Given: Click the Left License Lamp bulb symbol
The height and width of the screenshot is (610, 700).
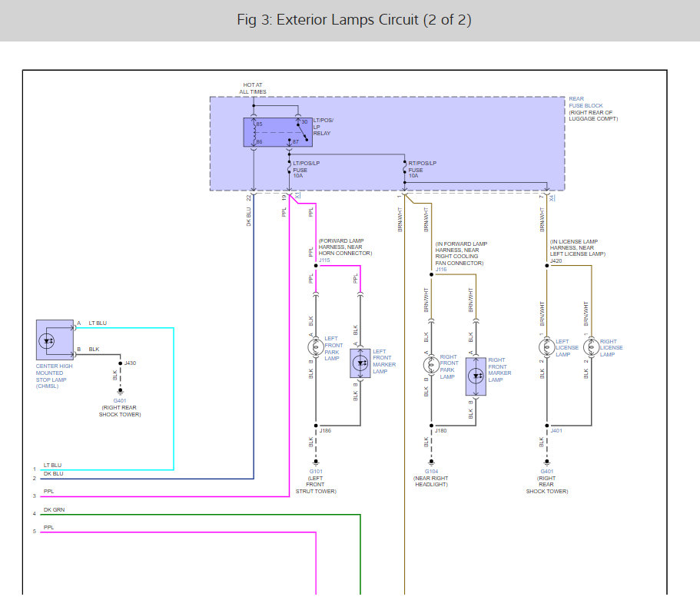Looking at the screenshot, I should (x=547, y=346).
